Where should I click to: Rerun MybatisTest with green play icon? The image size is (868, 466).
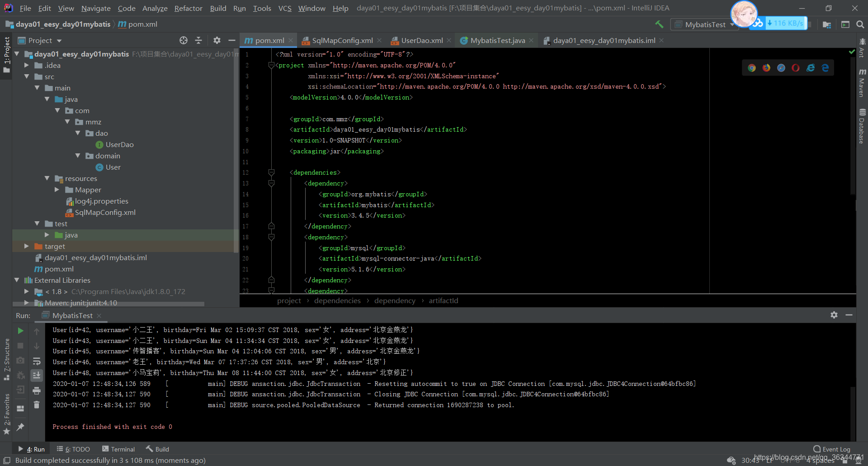tap(20, 331)
